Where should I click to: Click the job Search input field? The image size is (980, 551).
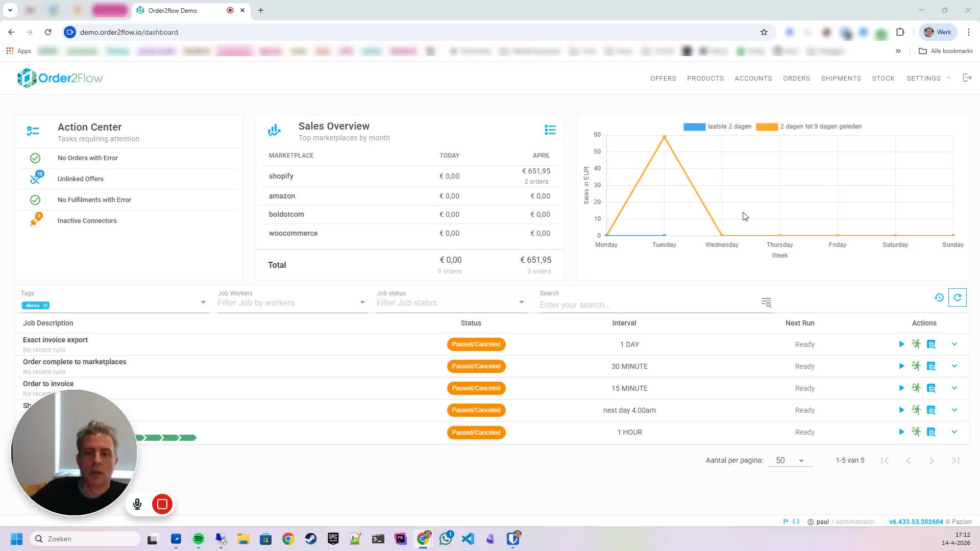[x=648, y=305]
